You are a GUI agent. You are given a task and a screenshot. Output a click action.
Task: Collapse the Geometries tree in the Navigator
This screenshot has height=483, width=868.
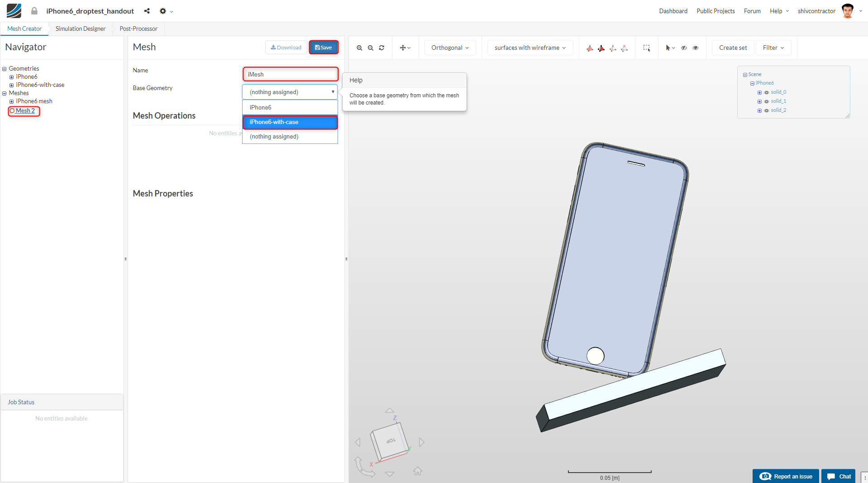click(5, 69)
